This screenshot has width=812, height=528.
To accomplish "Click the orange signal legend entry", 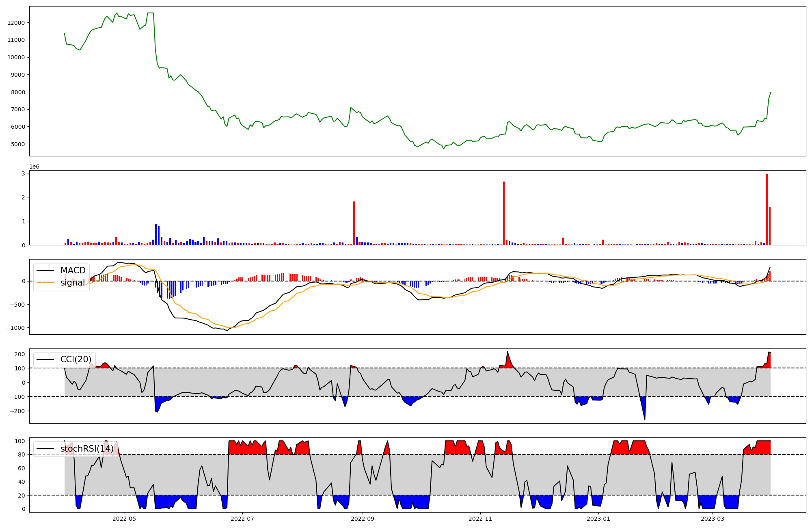I will (x=72, y=283).
